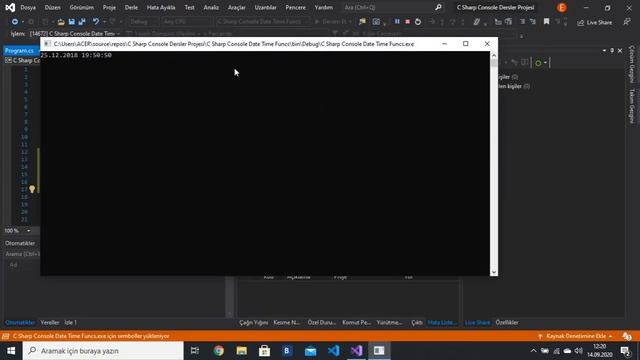640x360 pixels.
Task: Click the bookmark icon in toolbar
Action: (x=547, y=22)
